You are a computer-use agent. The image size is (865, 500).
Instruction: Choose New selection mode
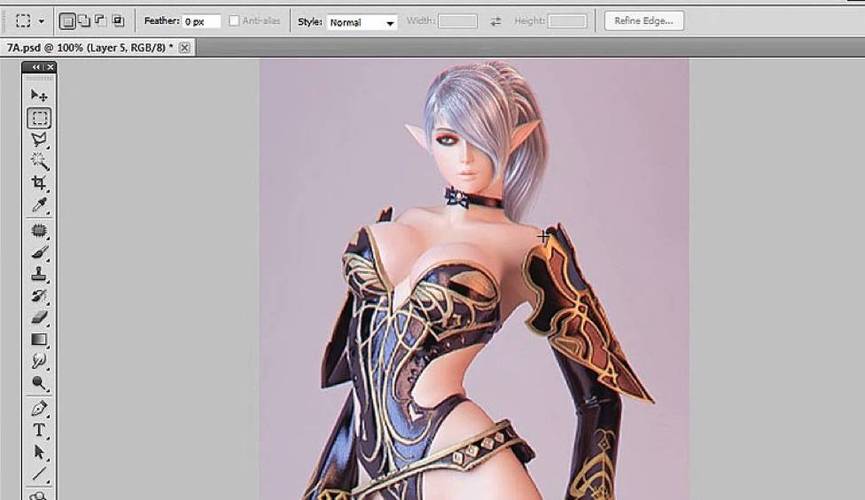[x=67, y=21]
